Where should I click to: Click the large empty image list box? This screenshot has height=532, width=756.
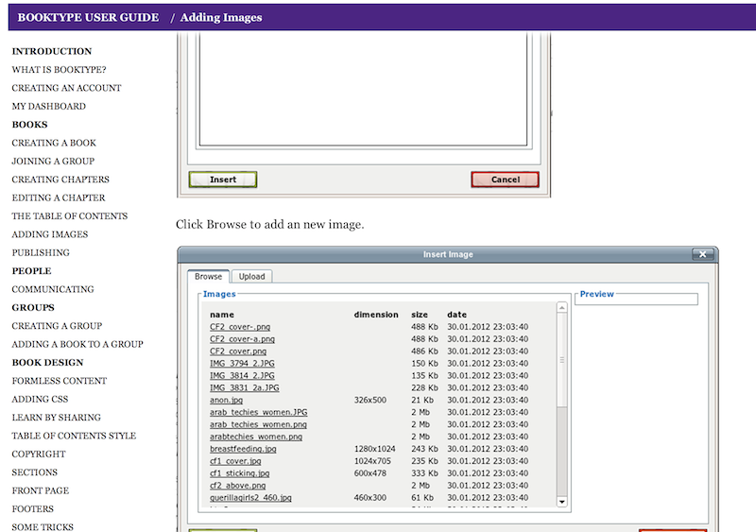363,89
